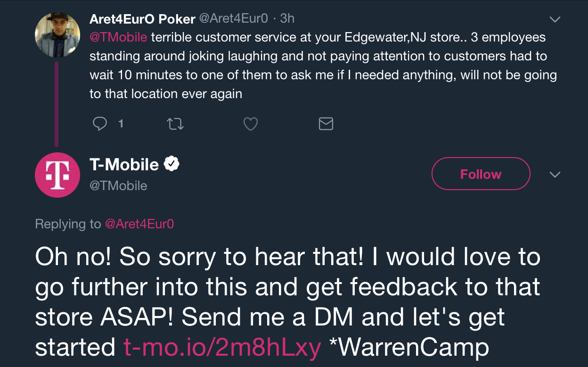
Task: Click the @TMobile handle under T-Mobile name
Action: click(x=118, y=185)
